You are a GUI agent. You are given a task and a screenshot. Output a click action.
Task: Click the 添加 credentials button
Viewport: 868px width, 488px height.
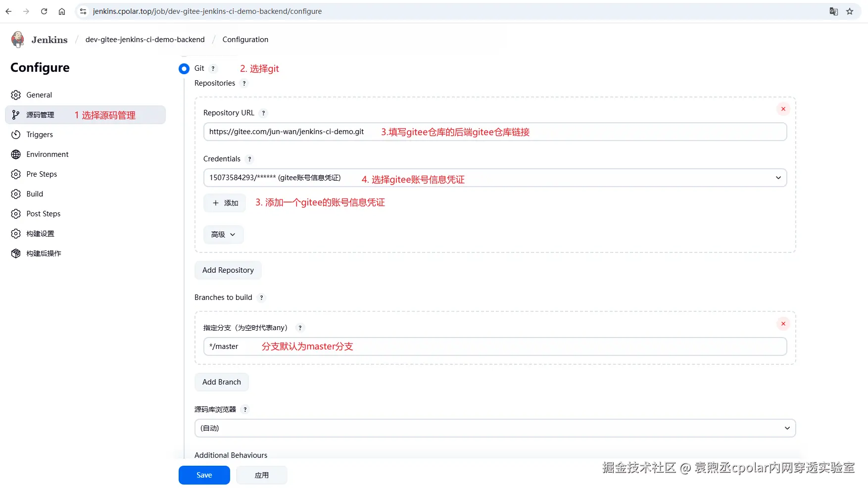225,203
